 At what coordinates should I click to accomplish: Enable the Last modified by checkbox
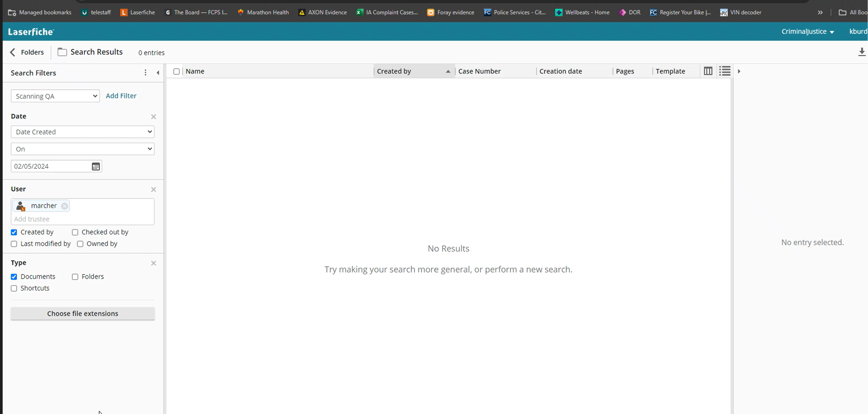coord(14,244)
